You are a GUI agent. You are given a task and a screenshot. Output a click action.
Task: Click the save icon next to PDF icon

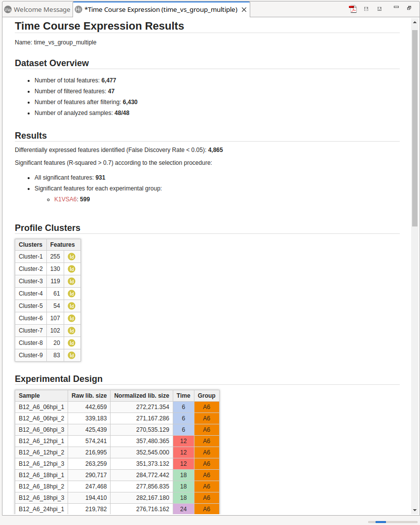coord(366,9)
